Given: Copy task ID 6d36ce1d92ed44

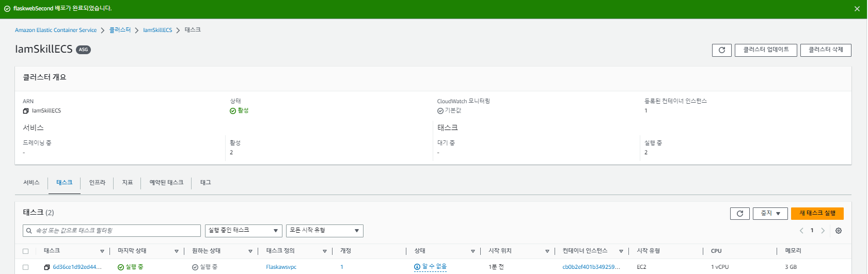Looking at the screenshot, I should (47, 267).
